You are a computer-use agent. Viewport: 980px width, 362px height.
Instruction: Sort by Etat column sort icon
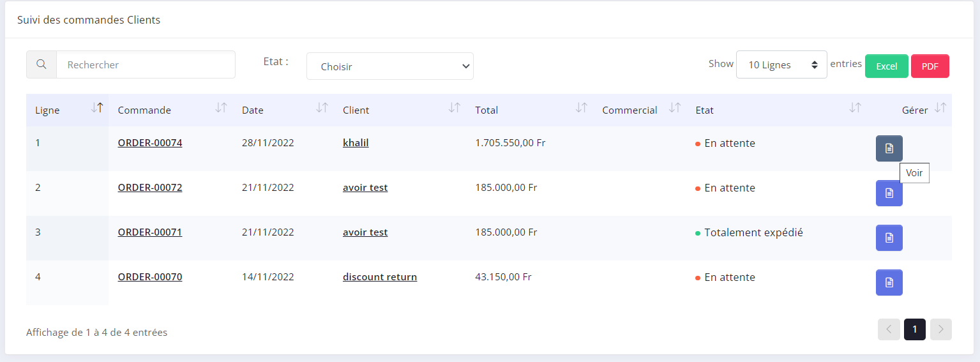[855, 108]
